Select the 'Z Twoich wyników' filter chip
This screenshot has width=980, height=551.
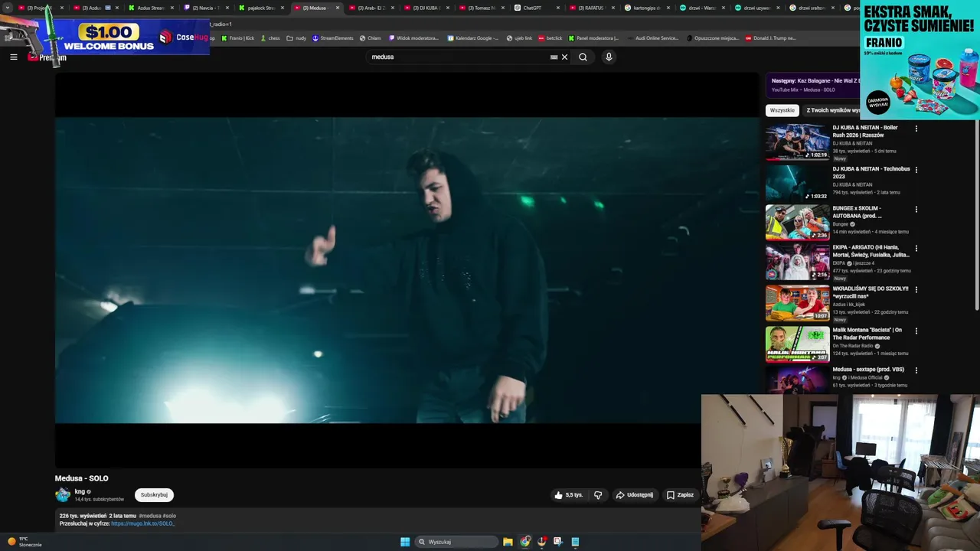pyautogui.click(x=832, y=110)
